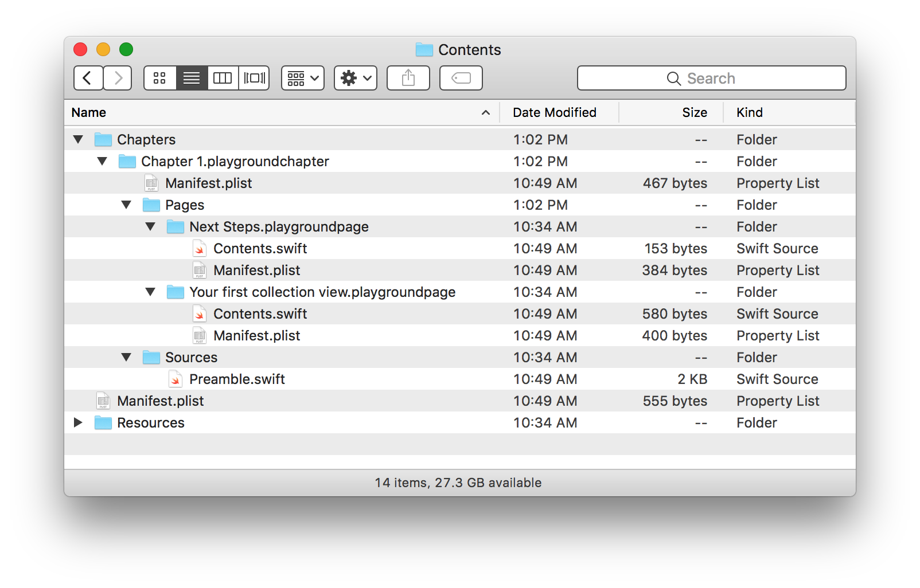Switch to Cover Flow view
The image size is (920, 588).
[x=254, y=78]
